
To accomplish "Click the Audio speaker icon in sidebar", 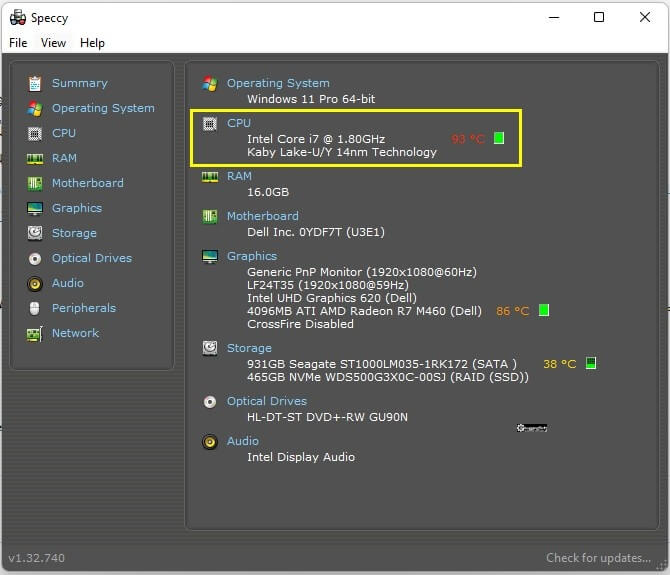I will pyautogui.click(x=35, y=284).
